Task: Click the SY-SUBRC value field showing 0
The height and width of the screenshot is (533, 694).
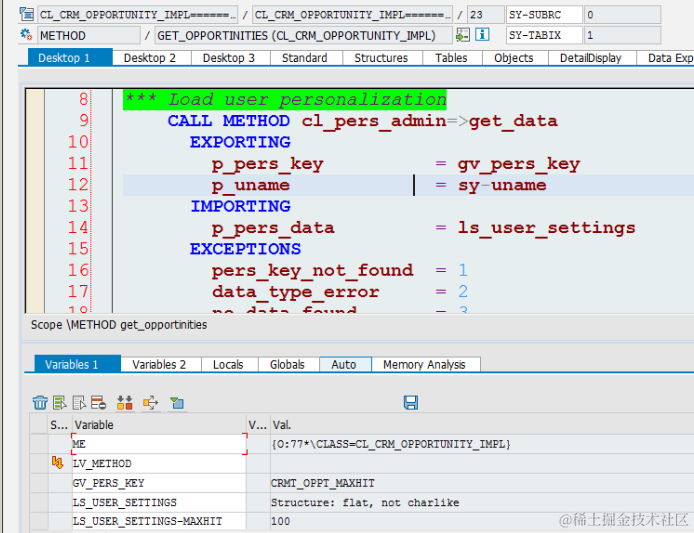Action: coord(622,15)
